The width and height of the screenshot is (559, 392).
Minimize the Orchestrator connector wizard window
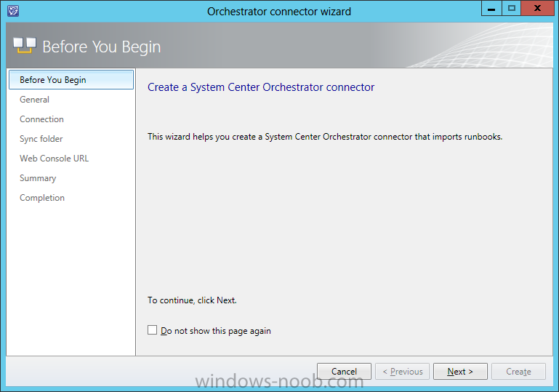tap(491, 8)
